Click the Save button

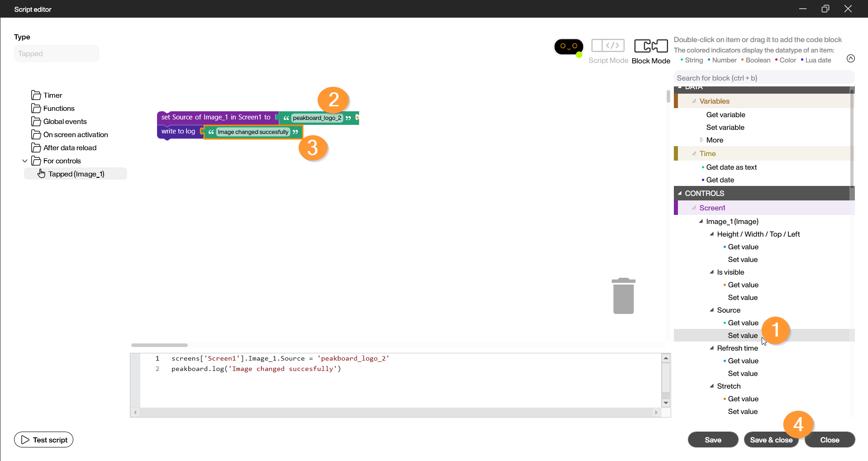(x=713, y=440)
